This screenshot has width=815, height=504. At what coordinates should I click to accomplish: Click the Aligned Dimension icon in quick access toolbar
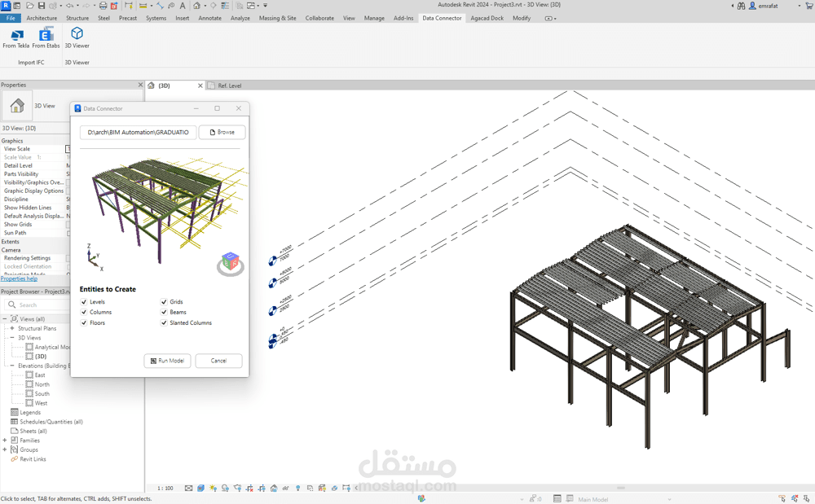tap(160, 6)
